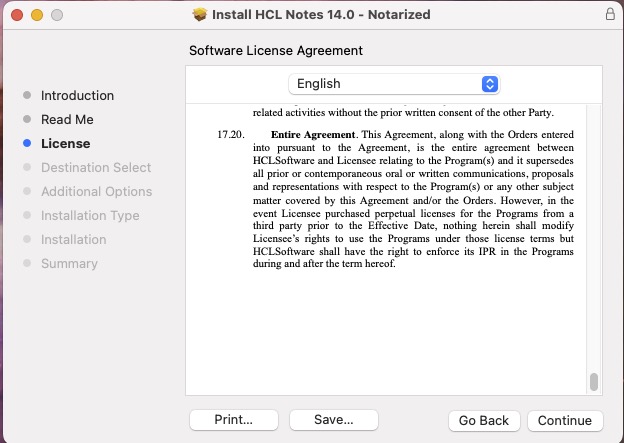The width and height of the screenshot is (624, 443).
Task: Click the license text scrollbar thumb
Action: [594, 382]
